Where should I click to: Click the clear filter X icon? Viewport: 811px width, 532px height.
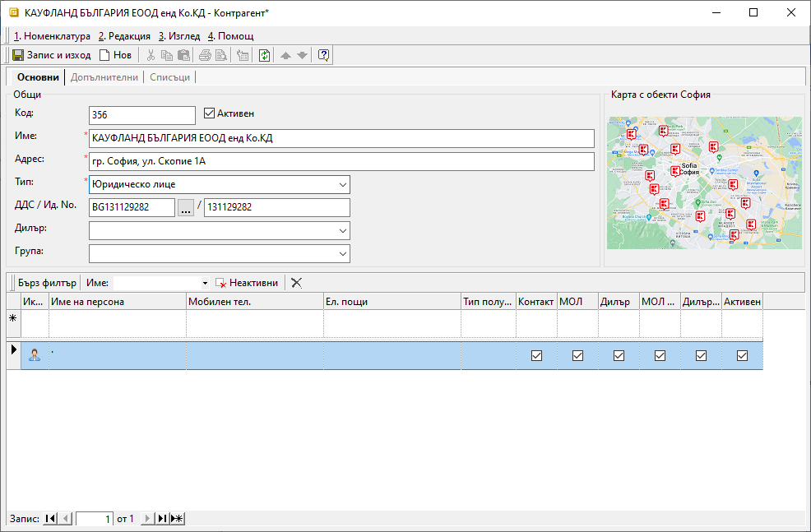pyautogui.click(x=296, y=283)
